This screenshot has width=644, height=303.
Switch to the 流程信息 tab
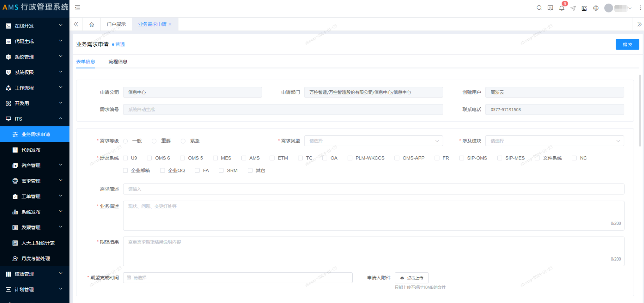(118, 62)
